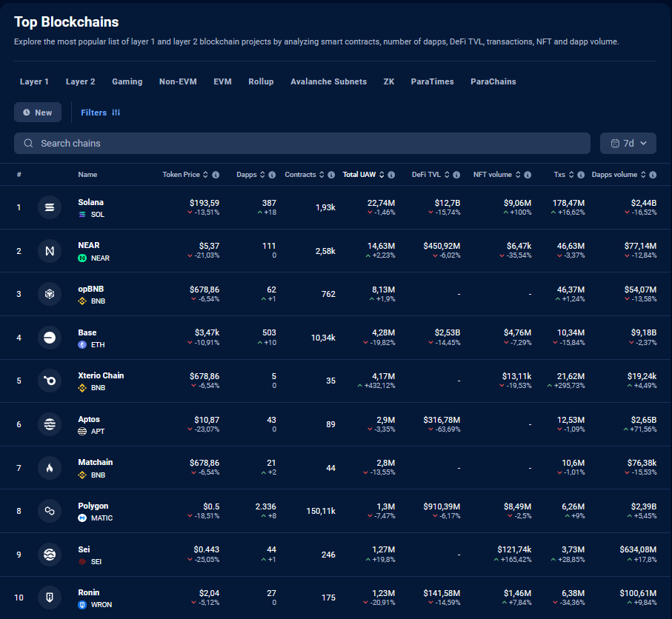Click Sei's $121,74k NFT volume value
This screenshot has height=619, width=672.
(514, 549)
